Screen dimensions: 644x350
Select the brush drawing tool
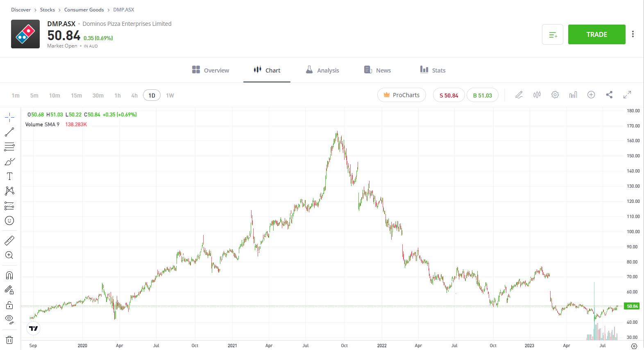click(9, 161)
